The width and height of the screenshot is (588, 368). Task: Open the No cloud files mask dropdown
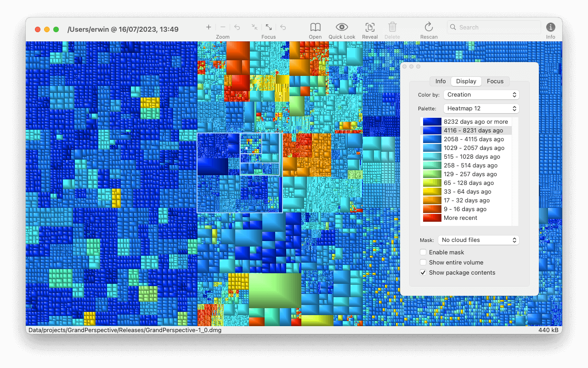coord(478,240)
